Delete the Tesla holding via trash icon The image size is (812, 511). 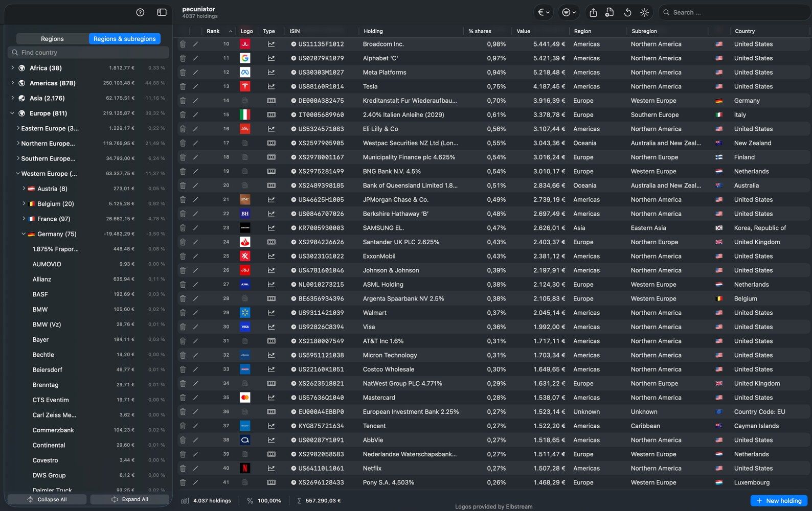click(x=183, y=87)
